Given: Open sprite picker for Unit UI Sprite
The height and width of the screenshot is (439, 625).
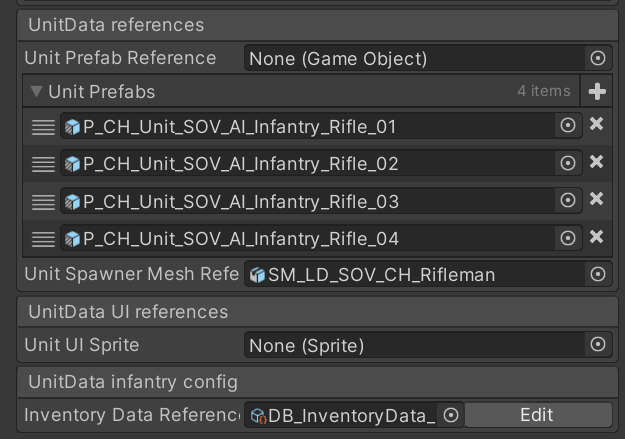Looking at the screenshot, I should [598, 345].
